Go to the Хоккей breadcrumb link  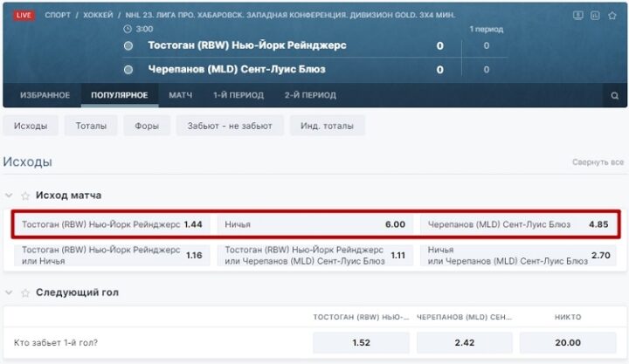(97, 15)
